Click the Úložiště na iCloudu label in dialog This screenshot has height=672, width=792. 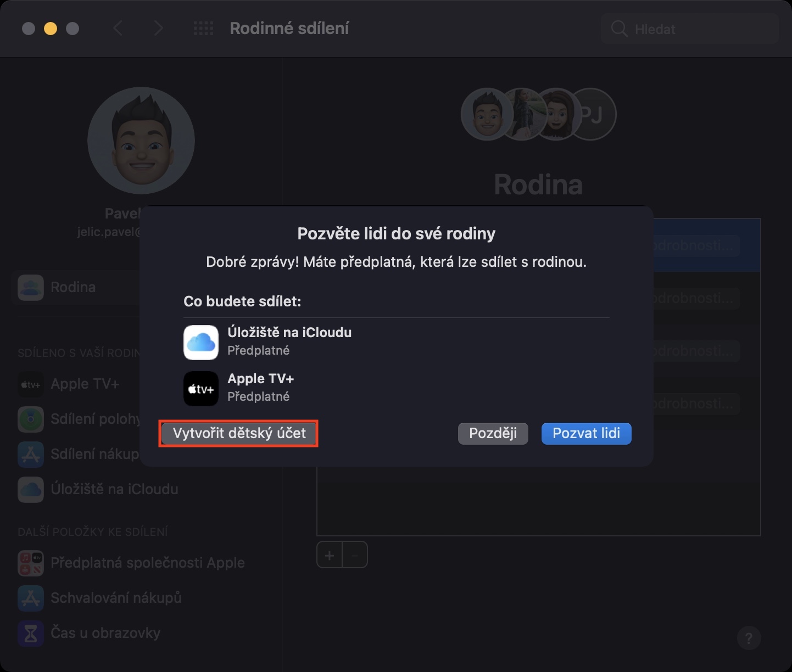point(289,332)
